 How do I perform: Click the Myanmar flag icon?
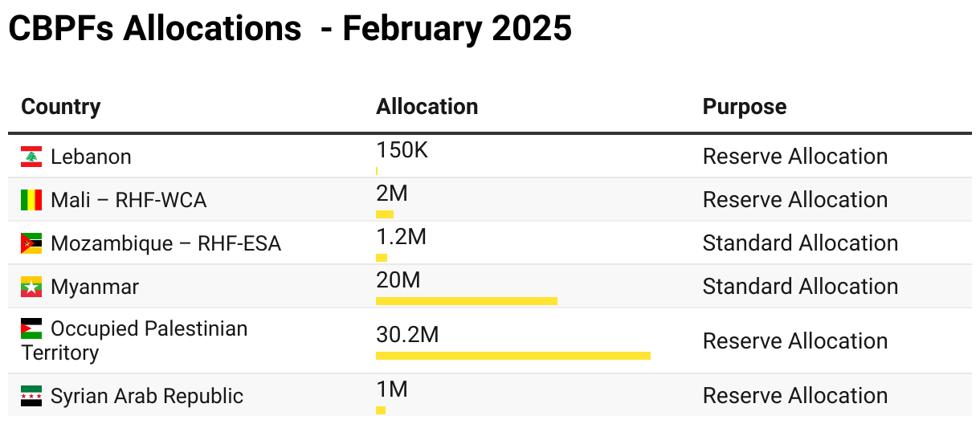(x=31, y=287)
